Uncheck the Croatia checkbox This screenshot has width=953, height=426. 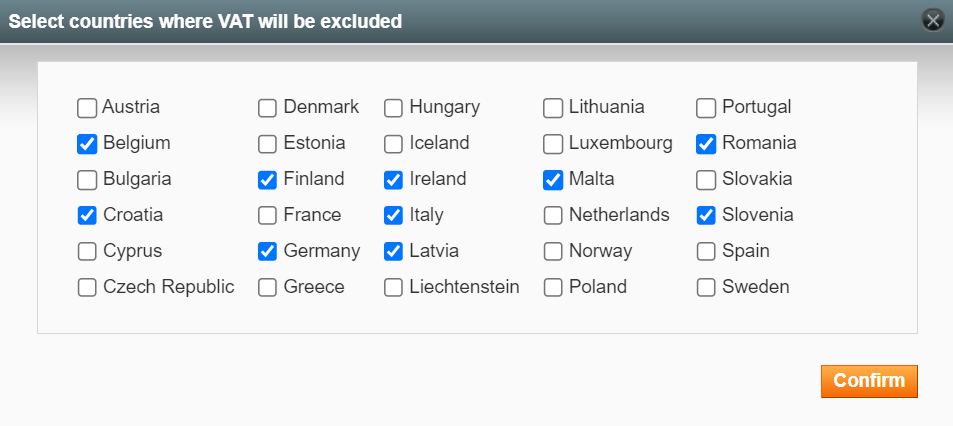tap(87, 216)
